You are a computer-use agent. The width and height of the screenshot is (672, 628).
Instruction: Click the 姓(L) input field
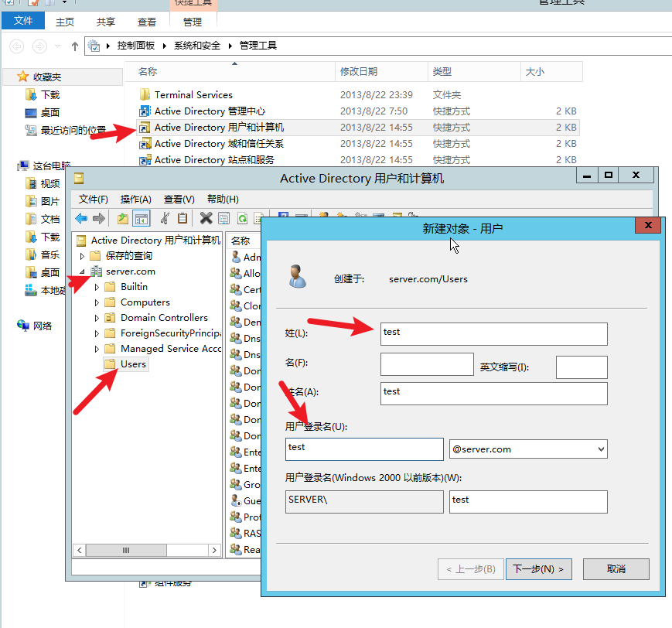coord(493,334)
